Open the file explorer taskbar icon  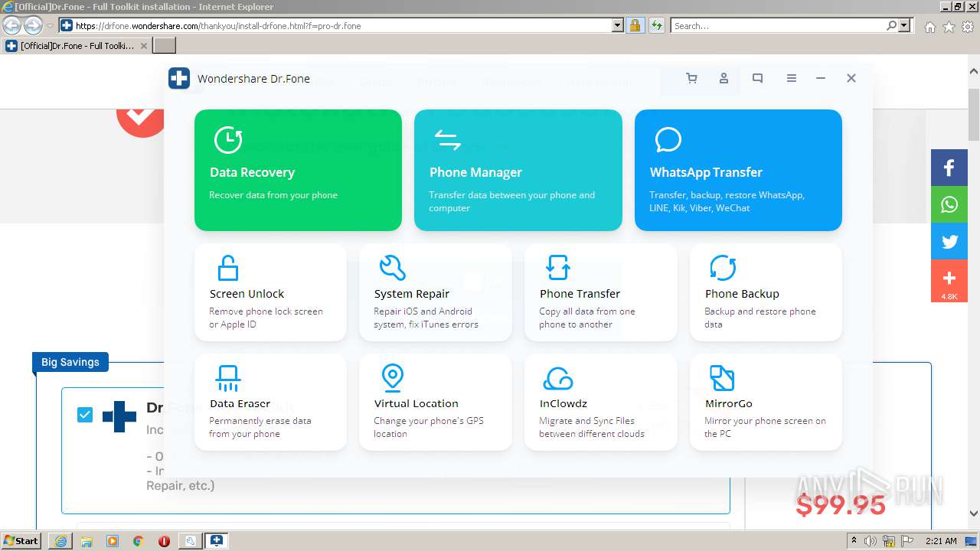(87, 541)
